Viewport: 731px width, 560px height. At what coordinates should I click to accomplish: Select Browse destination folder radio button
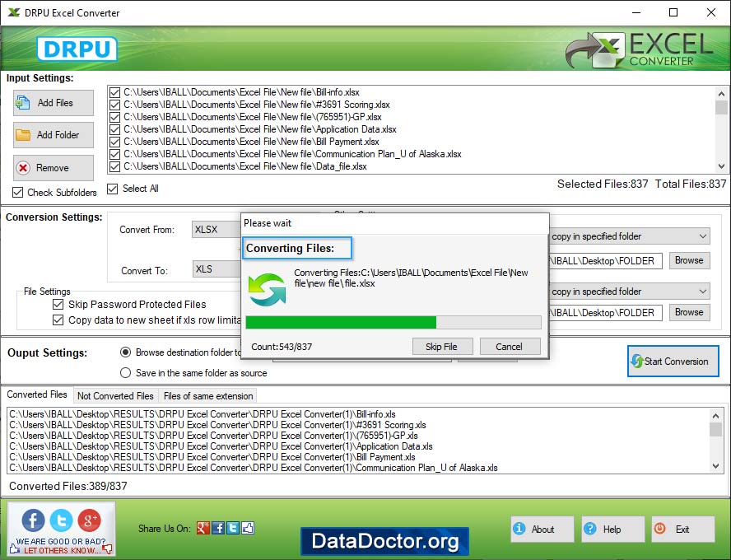pyautogui.click(x=125, y=352)
